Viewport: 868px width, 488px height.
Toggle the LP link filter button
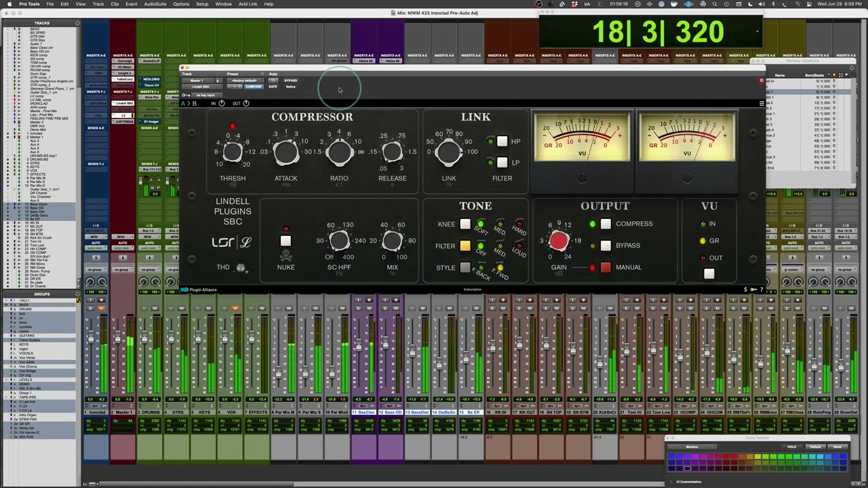click(502, 162)
